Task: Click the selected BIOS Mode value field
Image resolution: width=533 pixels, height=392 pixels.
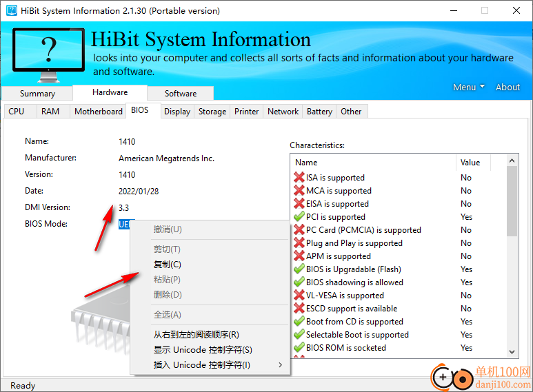Action: [x=124, y=224]
